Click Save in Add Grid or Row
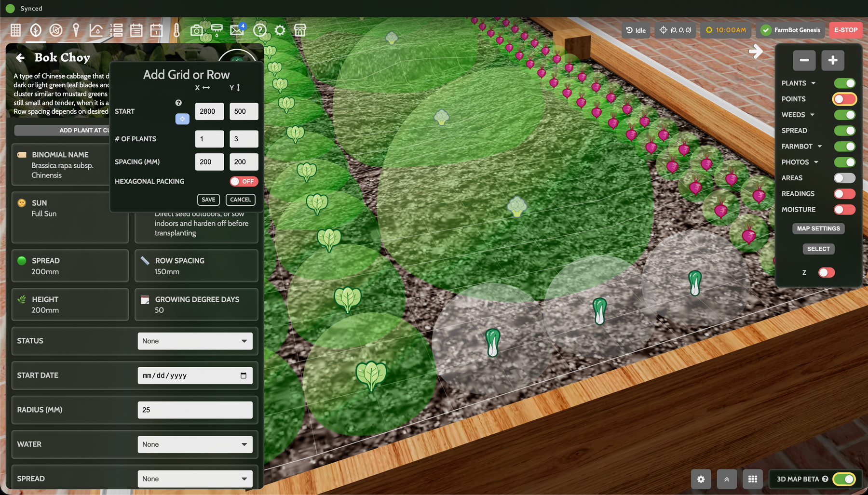The width and height of the screenshot is (868, 495). click(x=208, y=200)
